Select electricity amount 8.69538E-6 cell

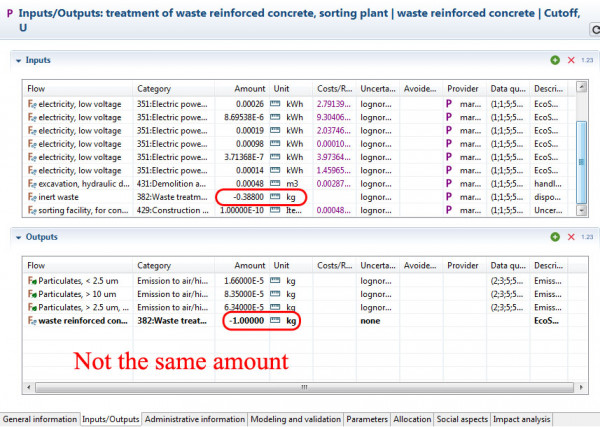click(x=242, y=117)
